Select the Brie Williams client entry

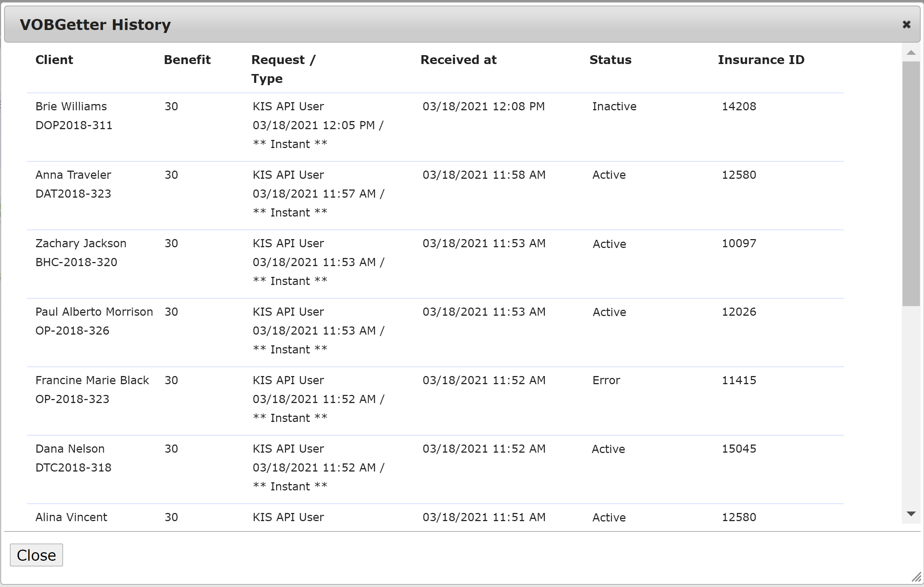71,106
